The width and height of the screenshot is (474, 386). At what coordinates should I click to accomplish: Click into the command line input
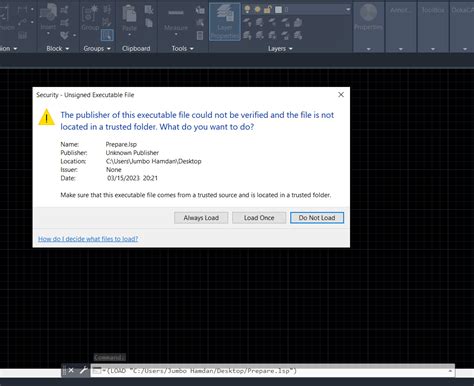point(273,371)
